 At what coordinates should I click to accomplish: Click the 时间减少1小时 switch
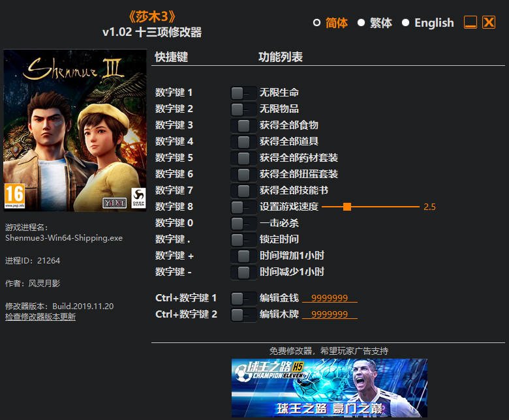click(x=243, y=272)
